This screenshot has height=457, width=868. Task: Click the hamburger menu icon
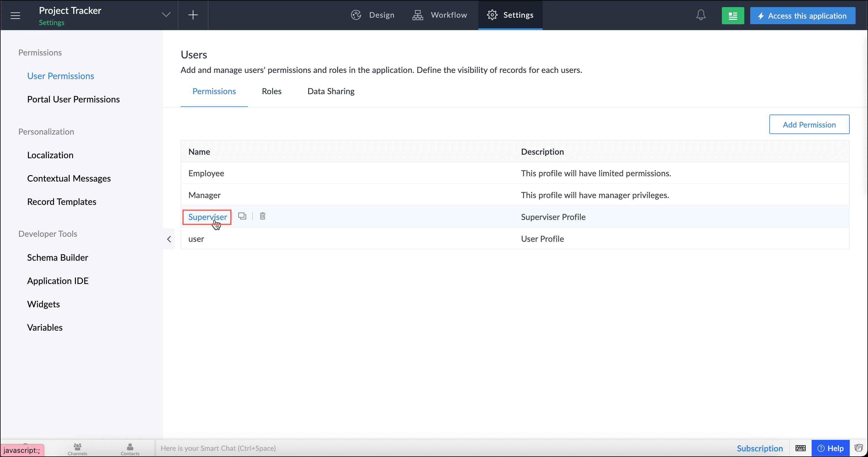pos(15,15)
